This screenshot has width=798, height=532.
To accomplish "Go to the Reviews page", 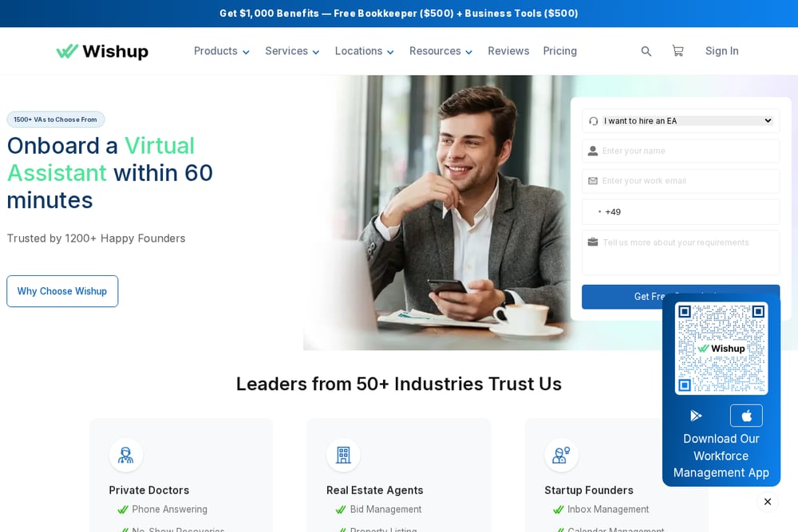I will tap(508, 51).
